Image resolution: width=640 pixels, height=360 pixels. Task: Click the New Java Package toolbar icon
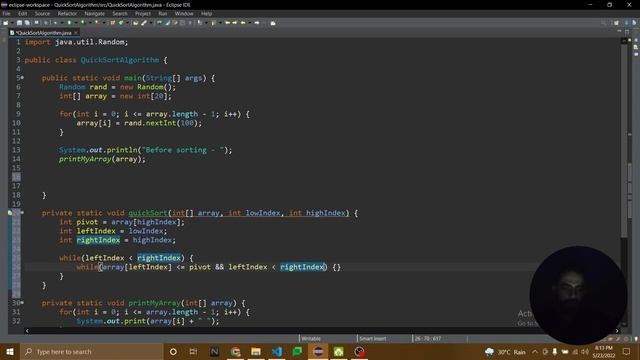[113, 23]
